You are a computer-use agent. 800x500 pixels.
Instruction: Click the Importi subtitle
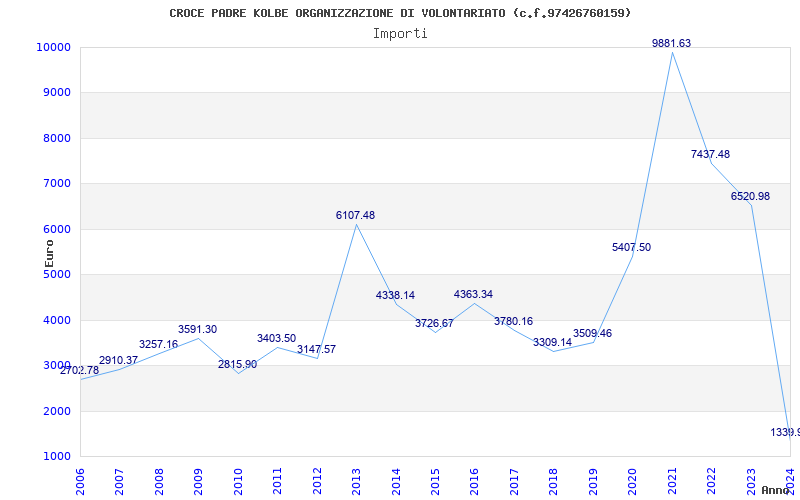400,34
